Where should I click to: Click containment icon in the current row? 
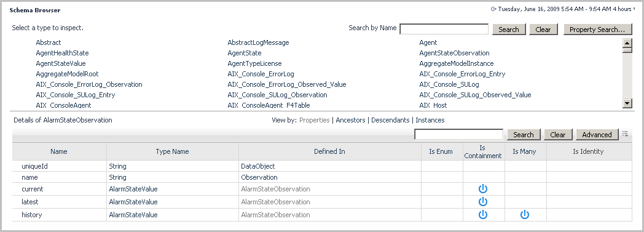click(x=483, y=189)
